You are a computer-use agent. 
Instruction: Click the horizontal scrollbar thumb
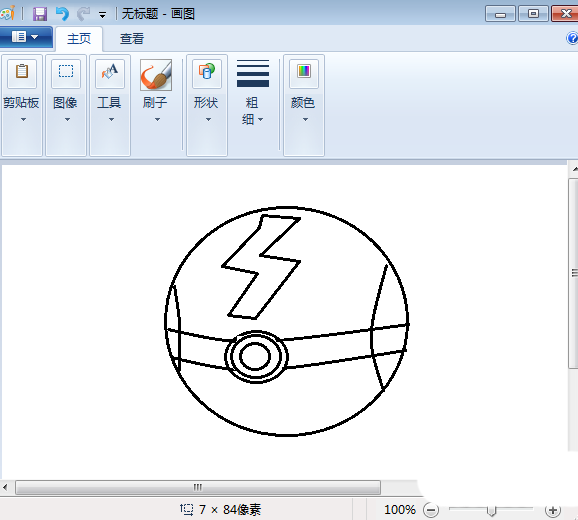[198, 487]
